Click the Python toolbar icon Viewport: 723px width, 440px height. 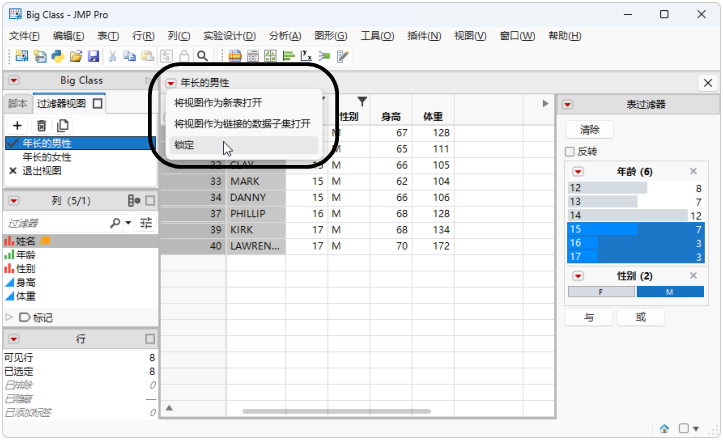point(58,56)
